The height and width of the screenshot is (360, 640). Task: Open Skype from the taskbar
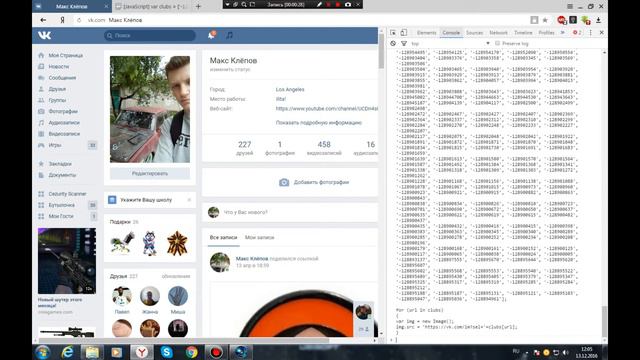coord(167,352)
